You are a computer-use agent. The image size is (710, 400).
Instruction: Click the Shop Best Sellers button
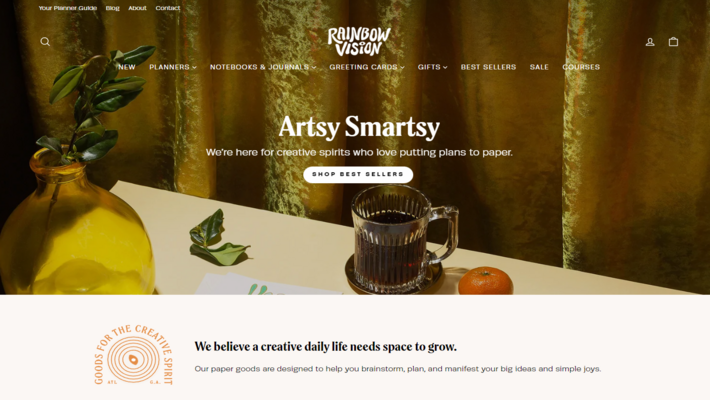(x=358, y=174)
